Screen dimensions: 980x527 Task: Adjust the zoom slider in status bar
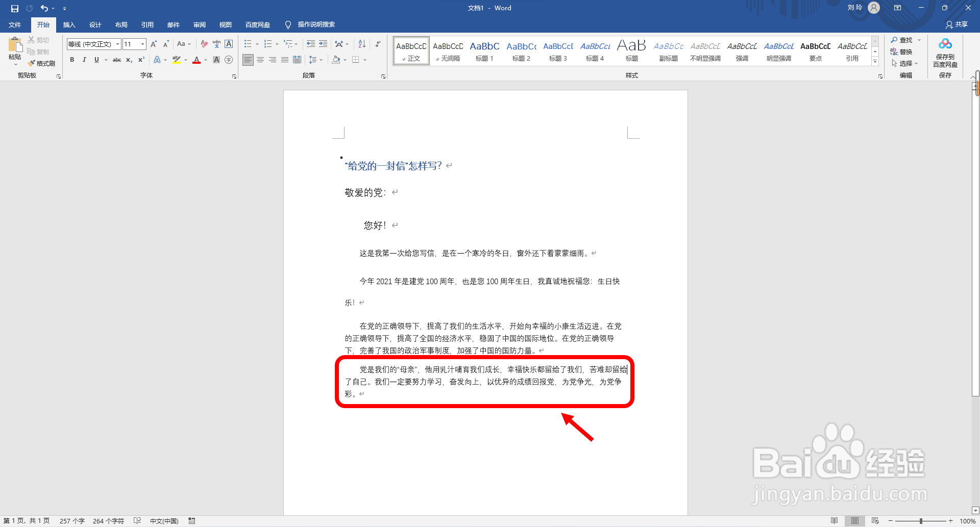921,521
